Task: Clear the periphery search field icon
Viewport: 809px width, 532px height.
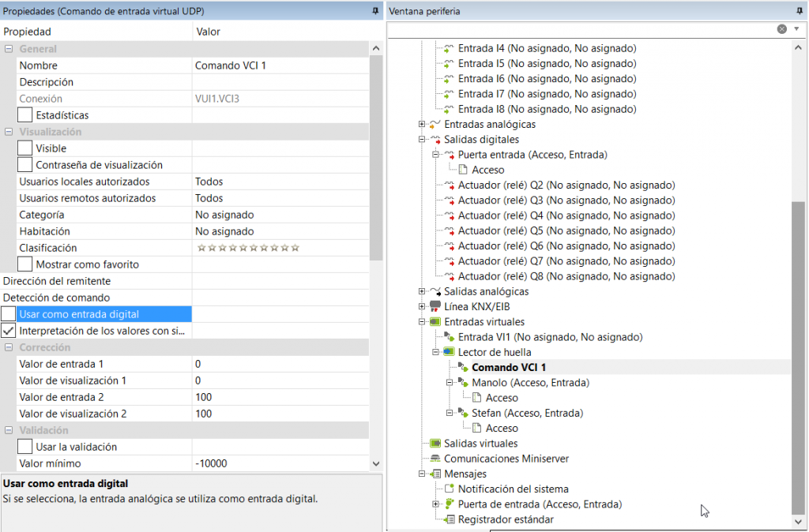Action: [x=781, y=29]
